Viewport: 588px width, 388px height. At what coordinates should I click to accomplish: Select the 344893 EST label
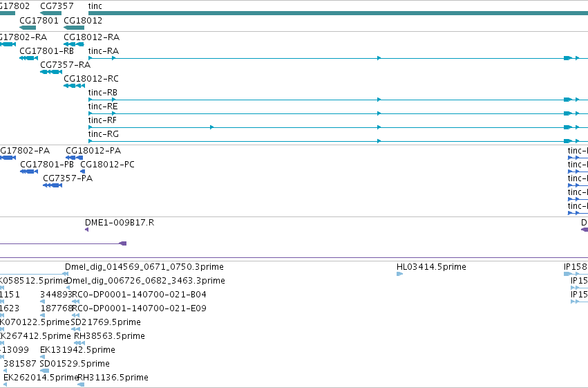[x=56, y=295]
